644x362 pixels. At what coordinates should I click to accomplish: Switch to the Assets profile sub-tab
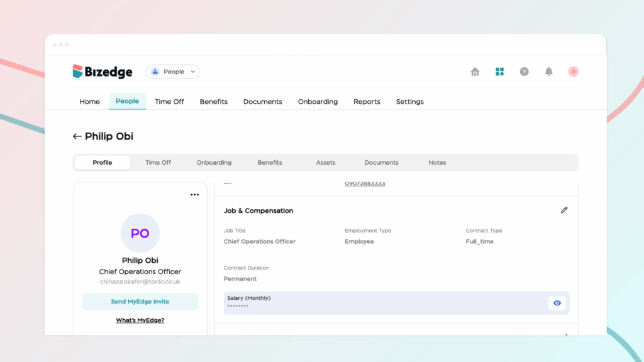(326, 163)
